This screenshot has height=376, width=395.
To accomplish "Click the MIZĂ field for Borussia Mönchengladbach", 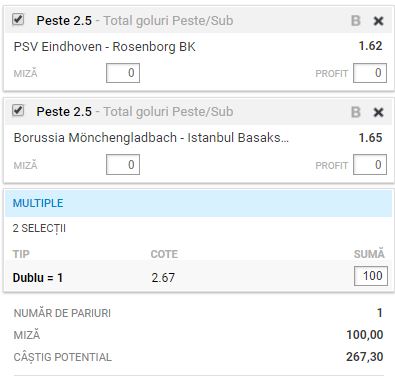I will click(x=123, y=164).
